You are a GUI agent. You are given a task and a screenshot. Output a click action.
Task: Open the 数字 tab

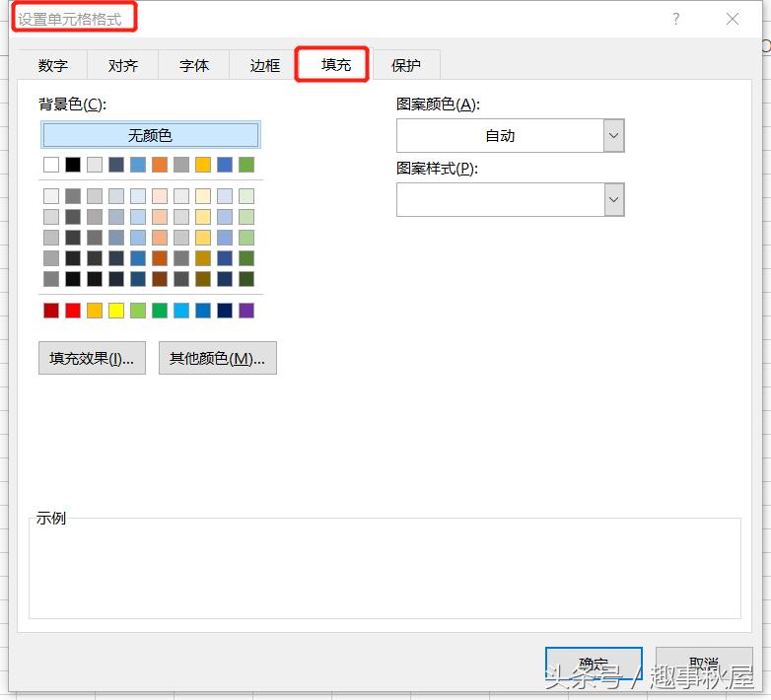point(53,65)
